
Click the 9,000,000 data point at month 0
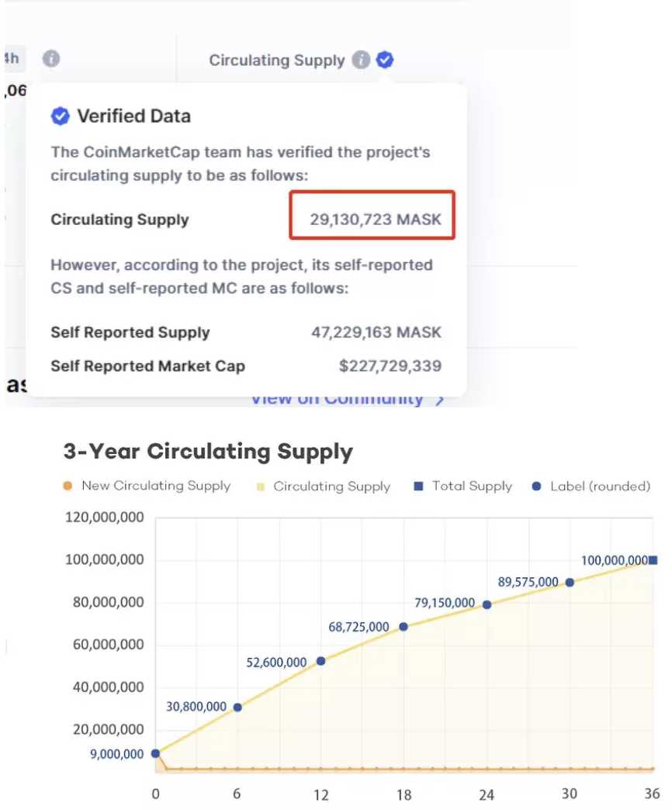click(155, 753)
